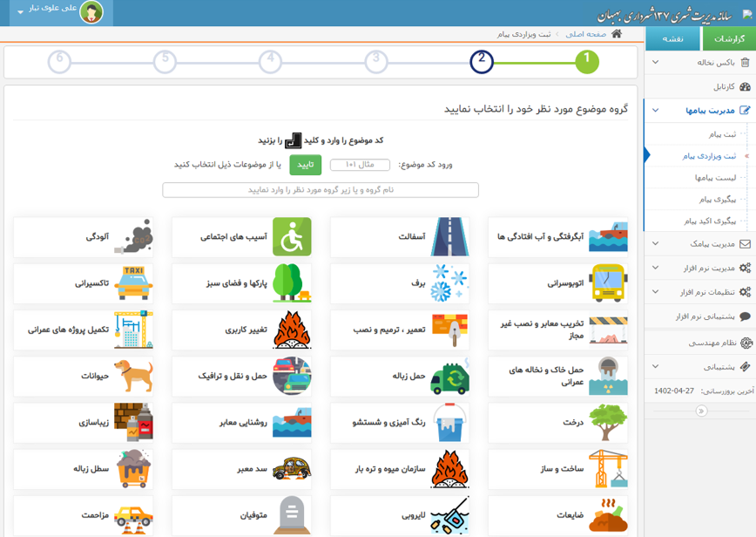Click the group name search field
756x537 pixels.
coord(321,190)
